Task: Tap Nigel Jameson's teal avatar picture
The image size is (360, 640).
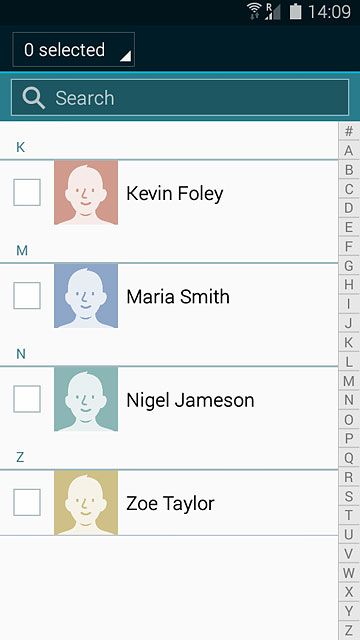Action: click(86, 399)
